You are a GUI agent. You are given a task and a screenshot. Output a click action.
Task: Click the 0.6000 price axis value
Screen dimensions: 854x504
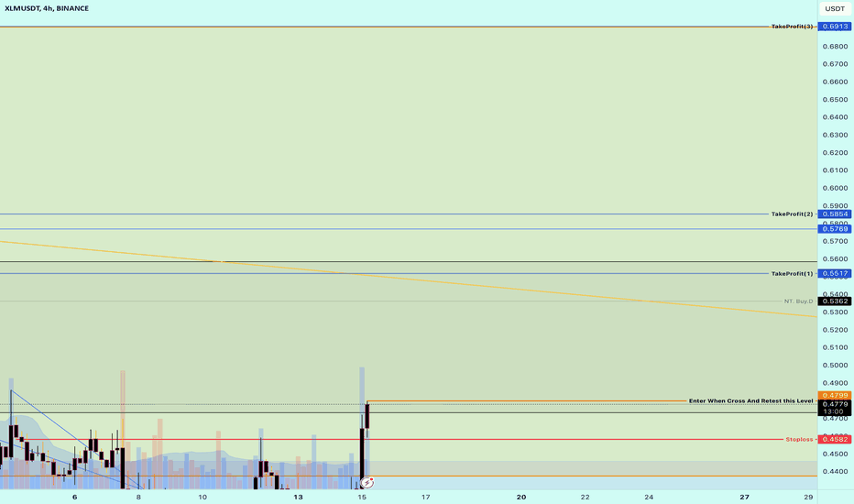coord(835,188)
